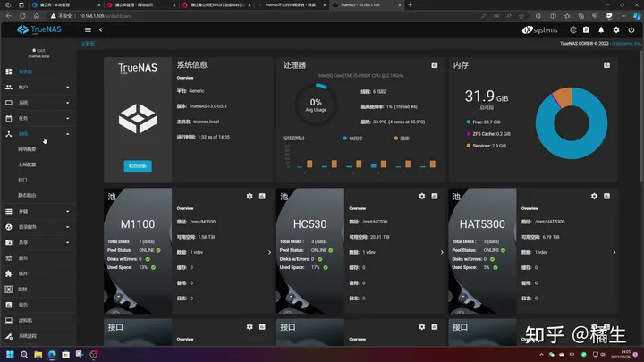Viewport: 644px width, 362px height.
Task: Click the 使用率 usage legend dot in 处理器 card
Action: pyautogui.click(x=345, y=139)
